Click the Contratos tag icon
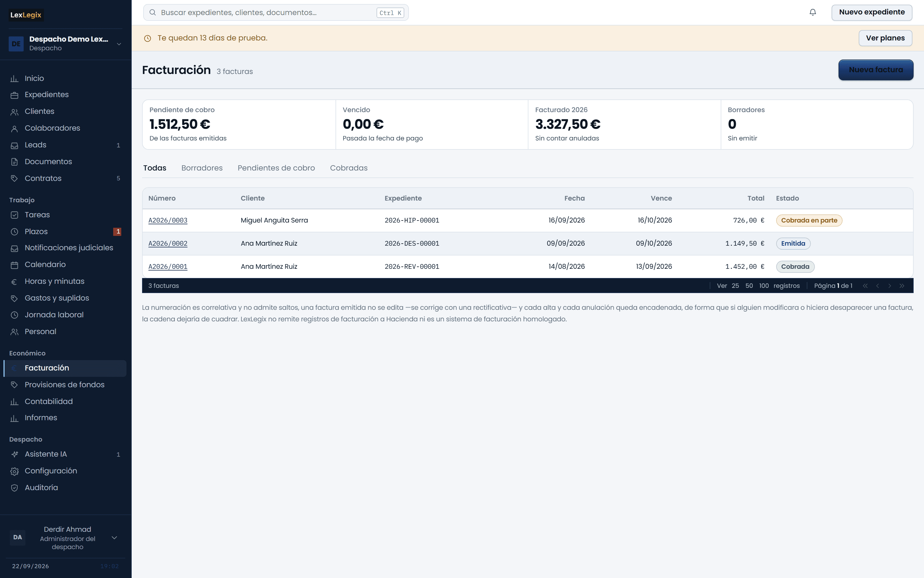 [14, 179]
